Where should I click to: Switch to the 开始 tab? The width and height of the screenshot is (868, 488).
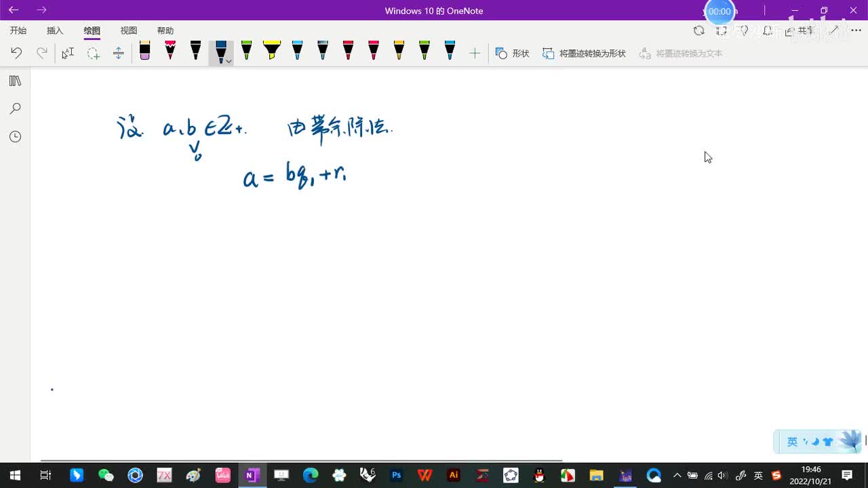pyautogui.click(x=18, y=30)
